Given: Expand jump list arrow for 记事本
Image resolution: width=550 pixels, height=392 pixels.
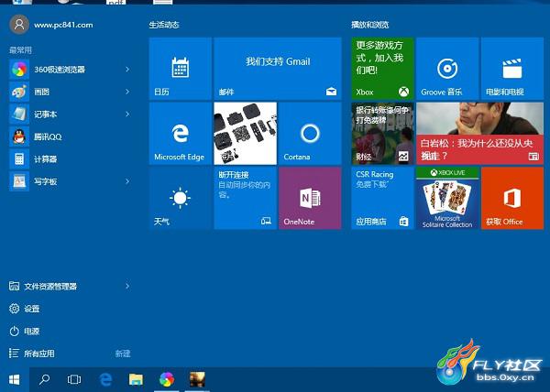Looking at the screenshot, I should [127, 114].
